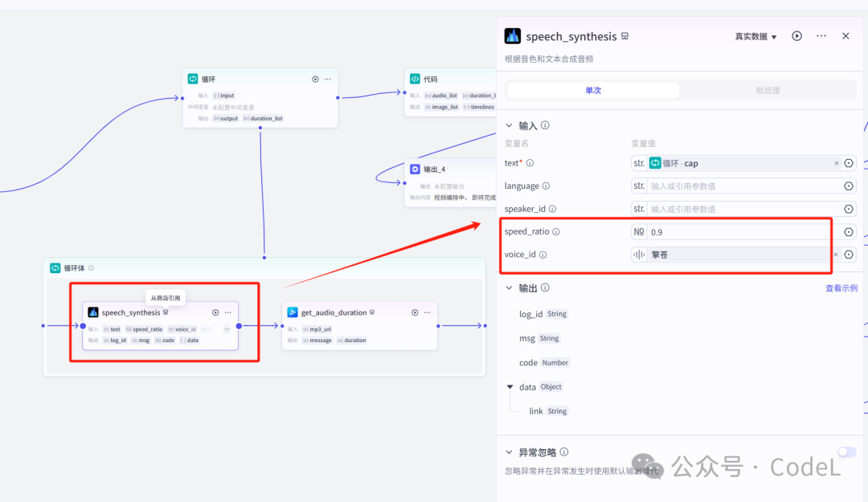This screenshot has height=502, width=868.
Task: Clear the text variable 循环·cap reference
Action: click(x=837, y=163)
